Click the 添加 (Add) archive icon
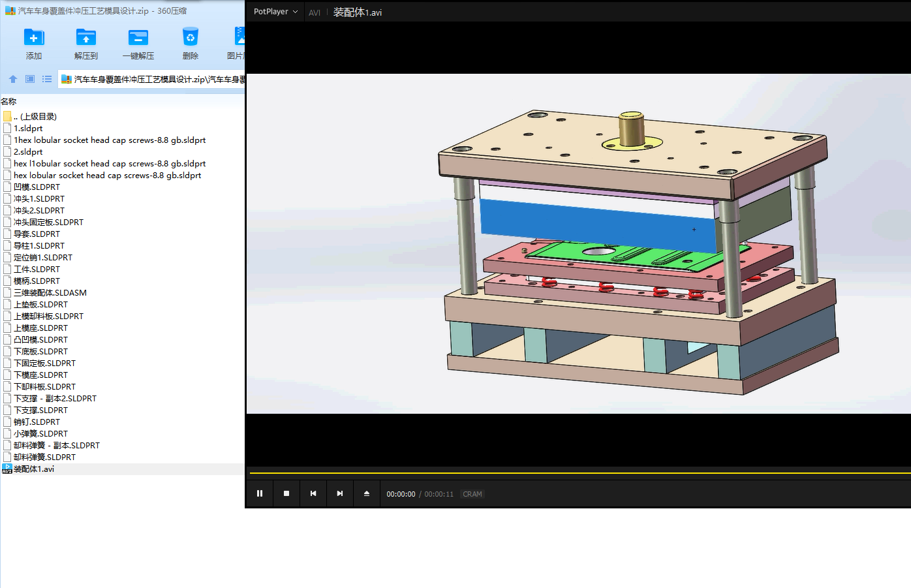Image resolution: width=911 pixels, height=588 pixels. (33, 38)
